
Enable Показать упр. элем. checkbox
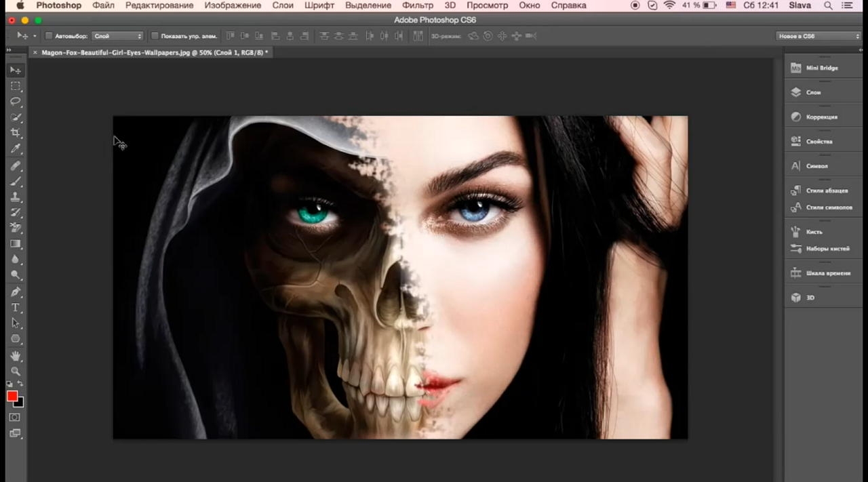[155, 36]
